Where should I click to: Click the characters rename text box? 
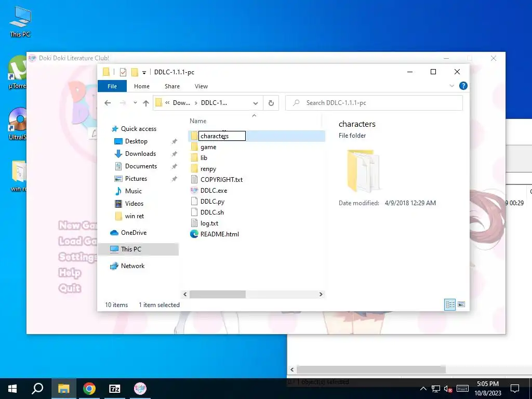[x=222, y=136]
